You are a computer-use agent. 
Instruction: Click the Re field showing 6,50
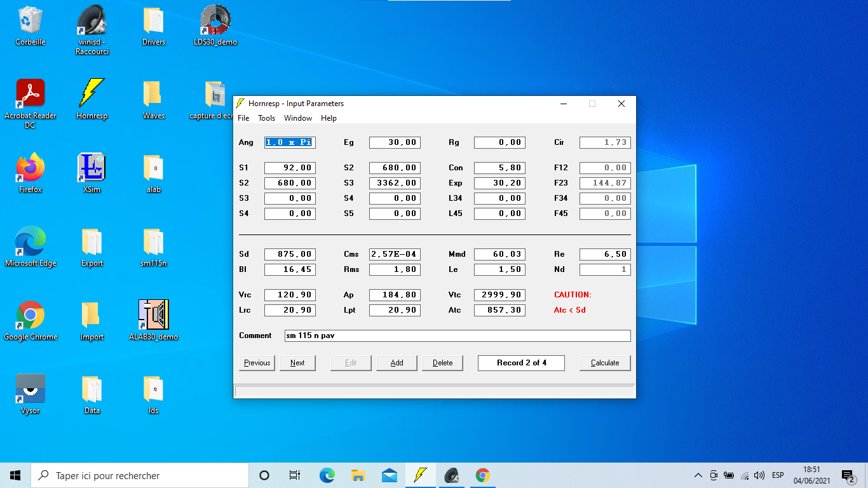[x=605, y=254]
